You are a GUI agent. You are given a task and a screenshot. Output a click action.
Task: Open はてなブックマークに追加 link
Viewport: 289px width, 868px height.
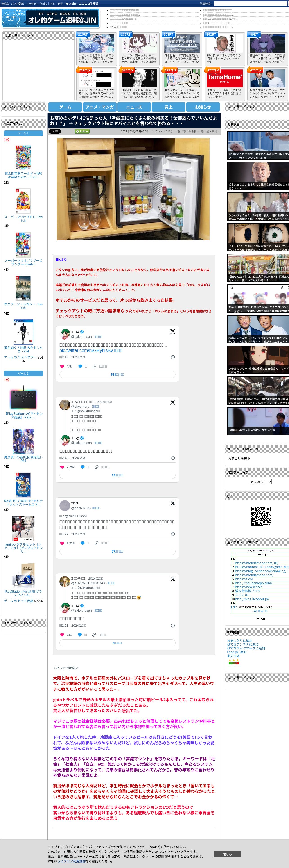click(x=246, y=648)
